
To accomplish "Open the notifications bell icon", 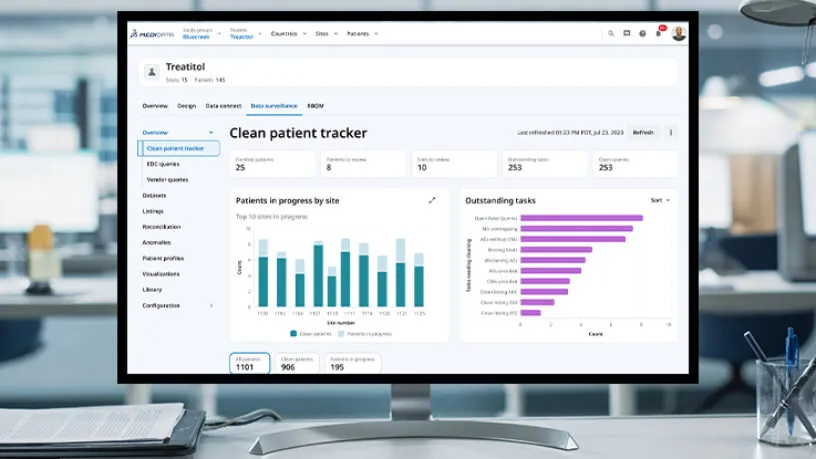I will (658, 33).
